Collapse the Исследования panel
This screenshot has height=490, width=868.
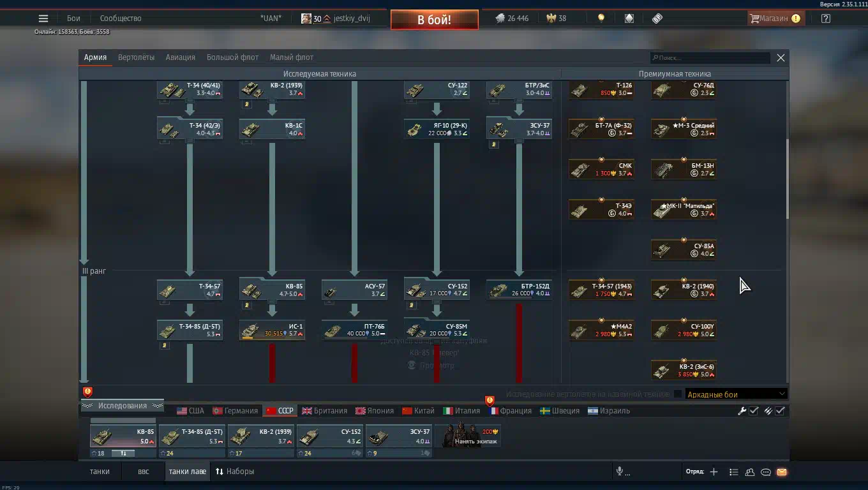(123, 406)
